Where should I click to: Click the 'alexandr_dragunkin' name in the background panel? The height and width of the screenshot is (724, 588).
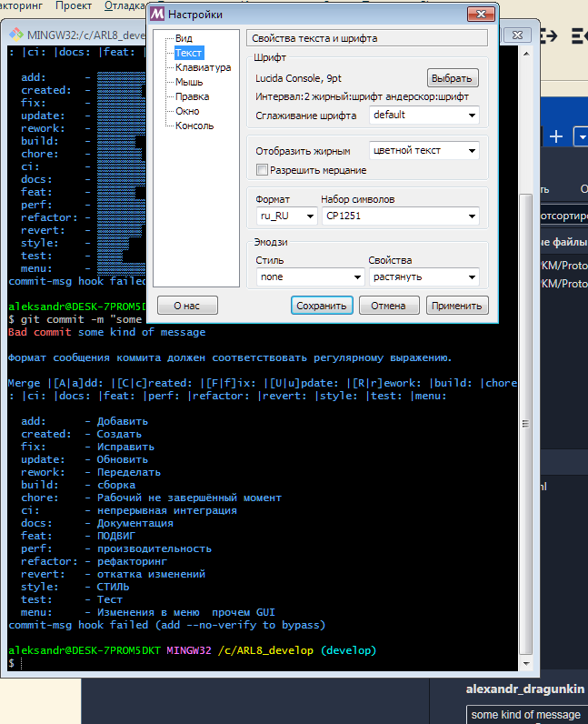click(x=525, y=689)
